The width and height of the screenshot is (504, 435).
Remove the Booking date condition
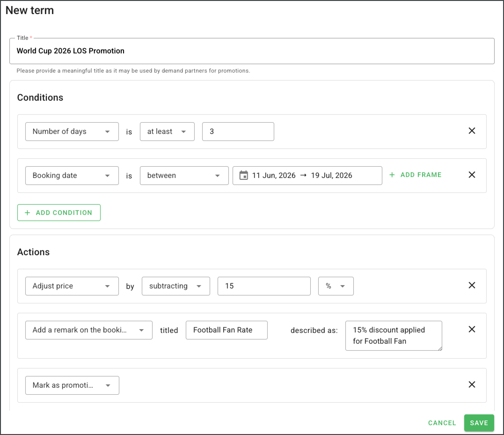472,175
